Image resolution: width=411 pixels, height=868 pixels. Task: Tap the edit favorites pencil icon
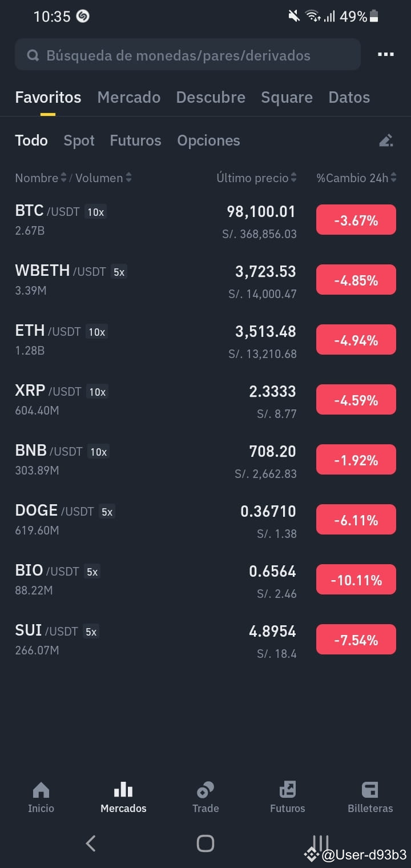(386, 140)
